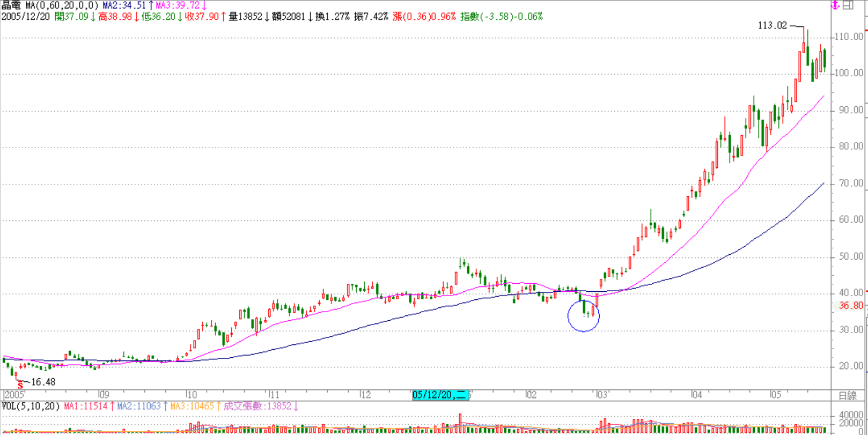Click the magenta anchor icon
Image resolution: width=868 pixels, height=435 pixels.
[x=835, y=5]
